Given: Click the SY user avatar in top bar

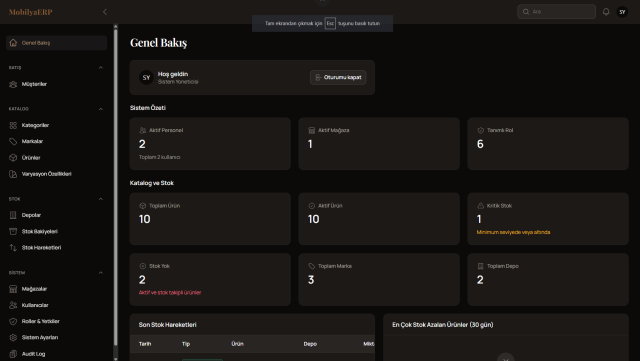Looking at the screenshot, I should (x=622, y=12).
